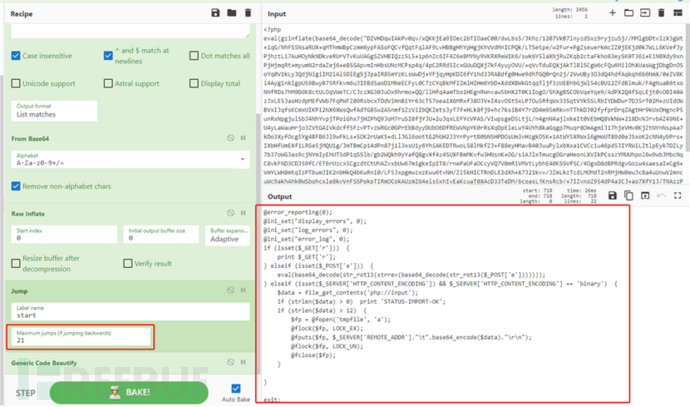Enable Display total

point(194,83)
